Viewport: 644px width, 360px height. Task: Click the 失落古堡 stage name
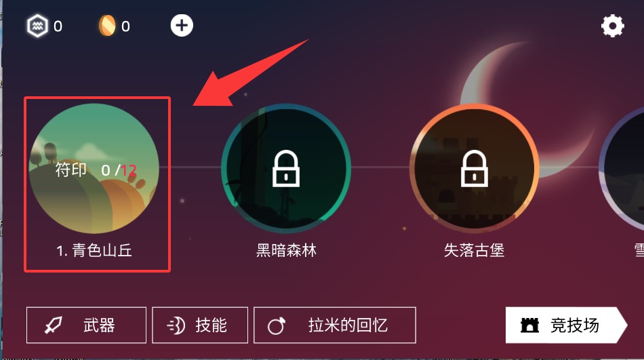pyautogui.click(x=475, y=250)
